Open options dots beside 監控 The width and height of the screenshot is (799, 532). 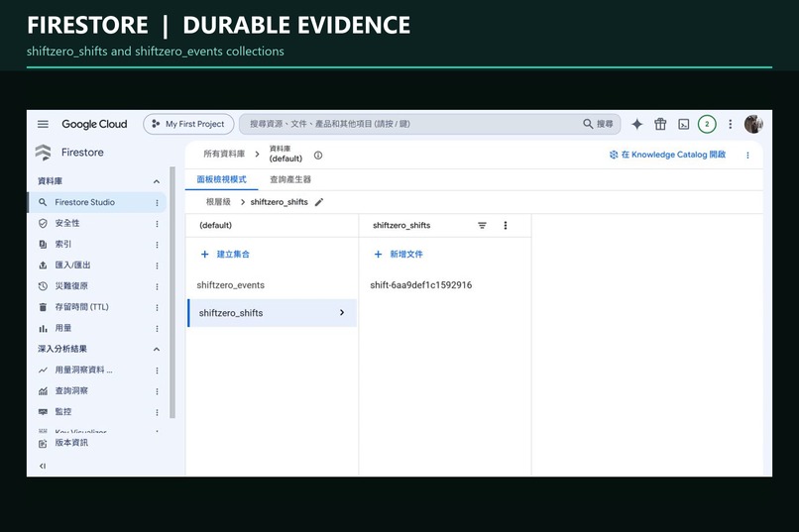(157, 412)
